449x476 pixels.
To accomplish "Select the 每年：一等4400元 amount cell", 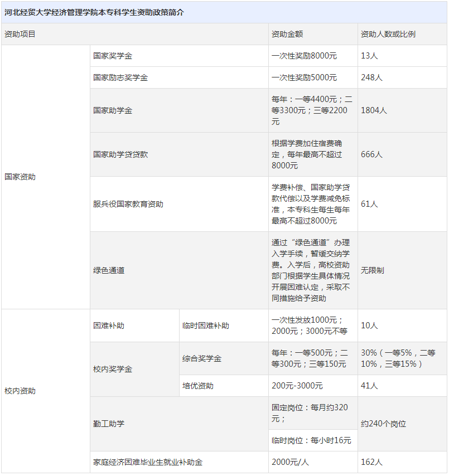I will 313,110.
